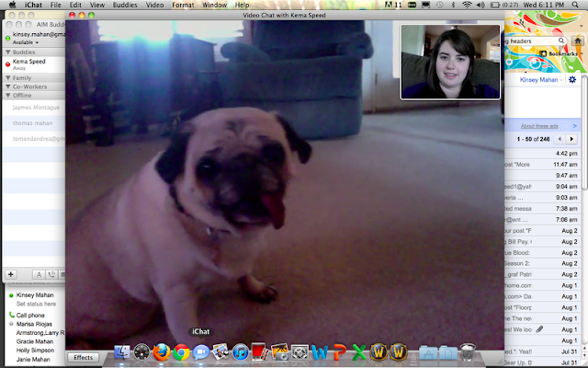The image size is (588, 368).
Task: Click the Effects button
Action: 83,358
